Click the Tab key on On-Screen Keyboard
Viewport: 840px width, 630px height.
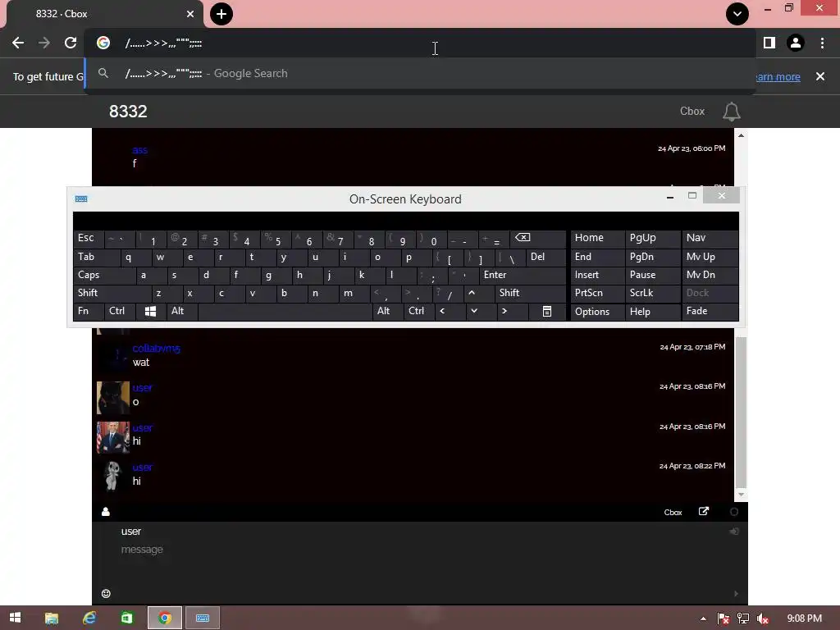pos(97,257)
